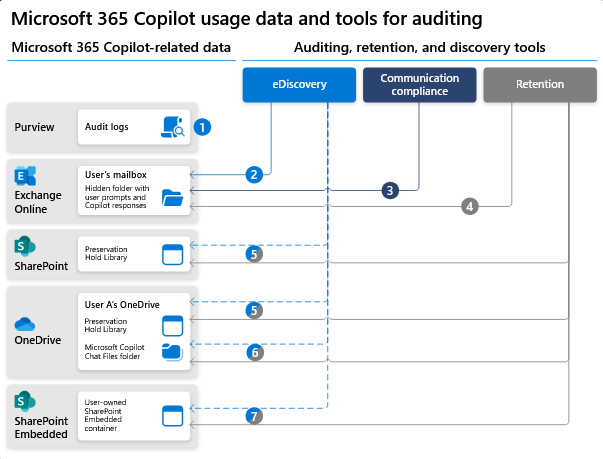Select the Communication compliance box
Image resolution: width=603 pixels, height=459 pixels.
tap(419, 85)
